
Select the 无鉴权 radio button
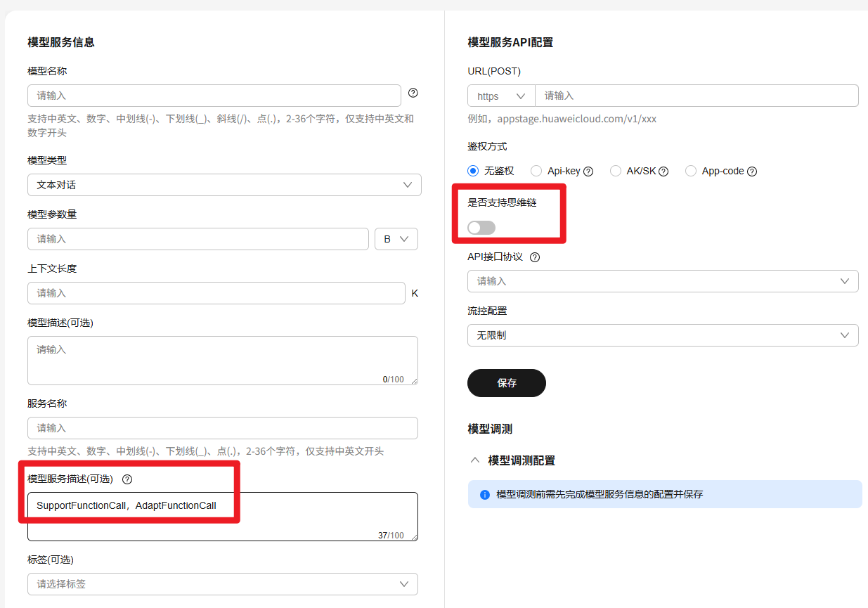tap(473, 171)
